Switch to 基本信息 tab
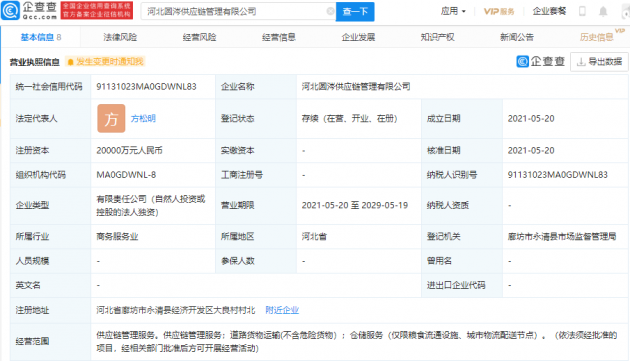 (x=41, y=37)
